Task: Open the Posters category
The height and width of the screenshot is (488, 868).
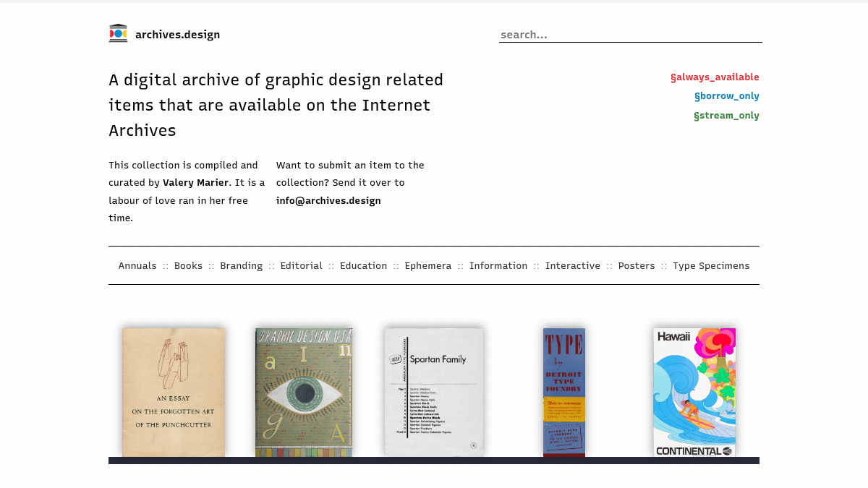Action: (637, 266)
